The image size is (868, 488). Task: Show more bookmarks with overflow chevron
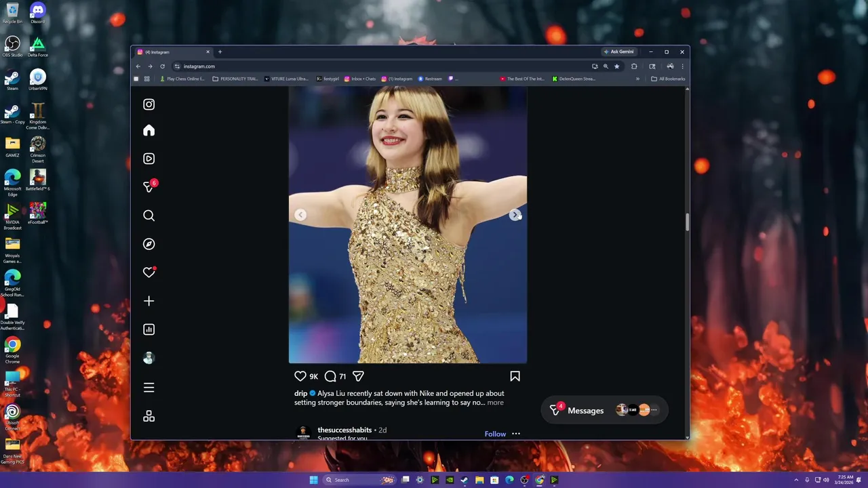pos(637,79)
